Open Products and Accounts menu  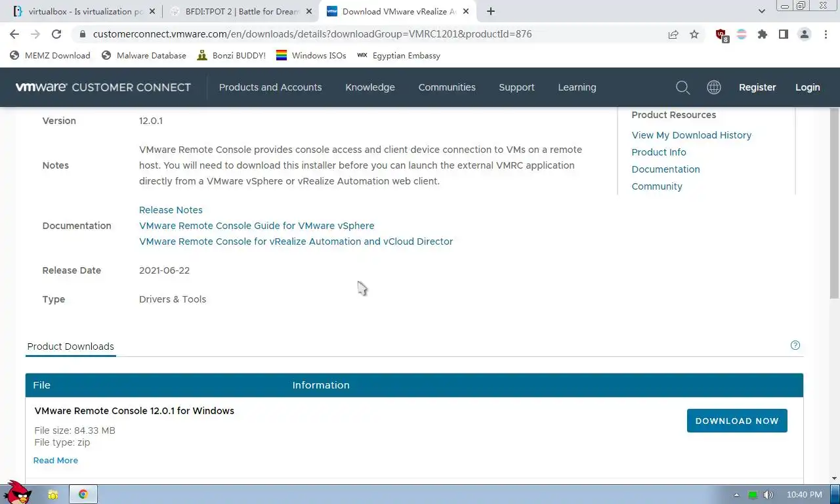pyautogui.click(x=270, y=87)
